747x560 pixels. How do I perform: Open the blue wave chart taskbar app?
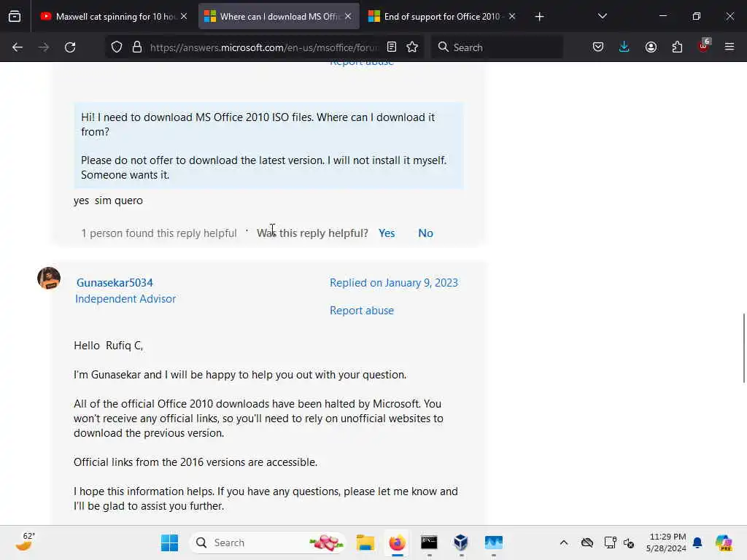(x=494, y=542)
